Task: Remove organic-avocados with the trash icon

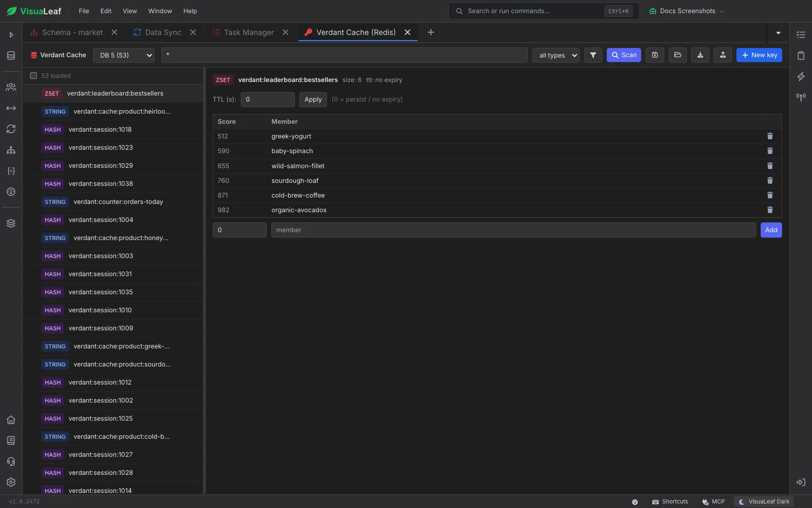Action: 770,210
